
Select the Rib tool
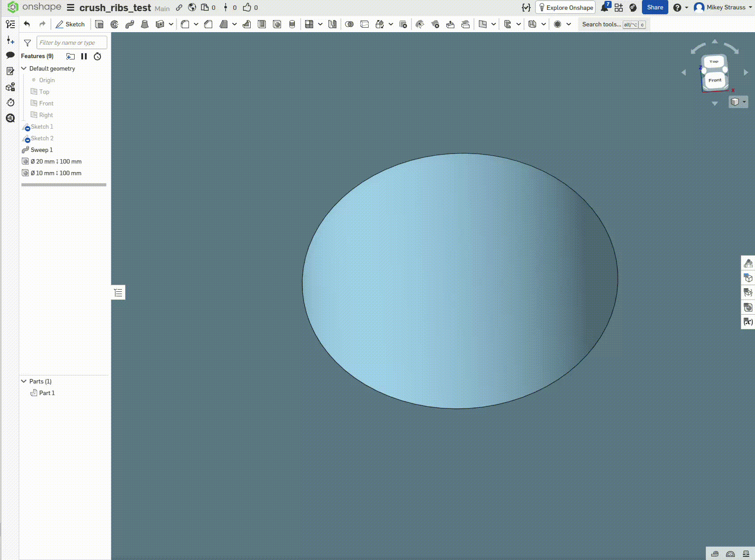pos(247,24)
